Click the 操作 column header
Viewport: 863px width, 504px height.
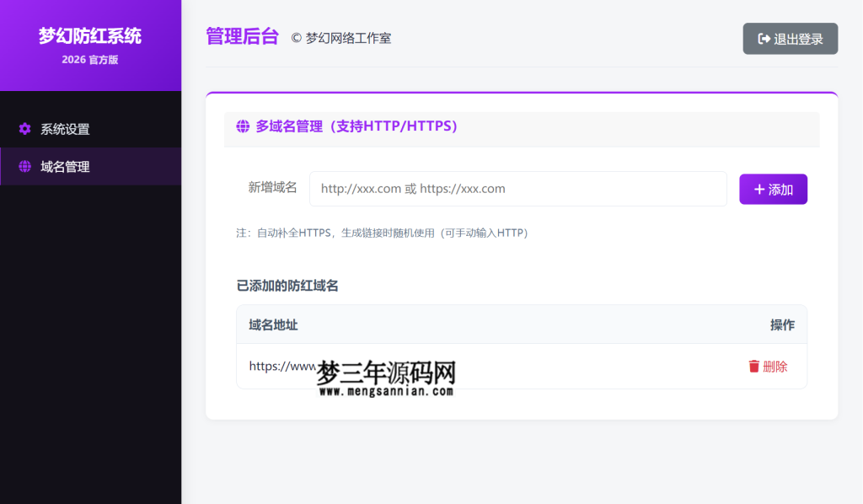pyautogui.click(x=783, y=324)
